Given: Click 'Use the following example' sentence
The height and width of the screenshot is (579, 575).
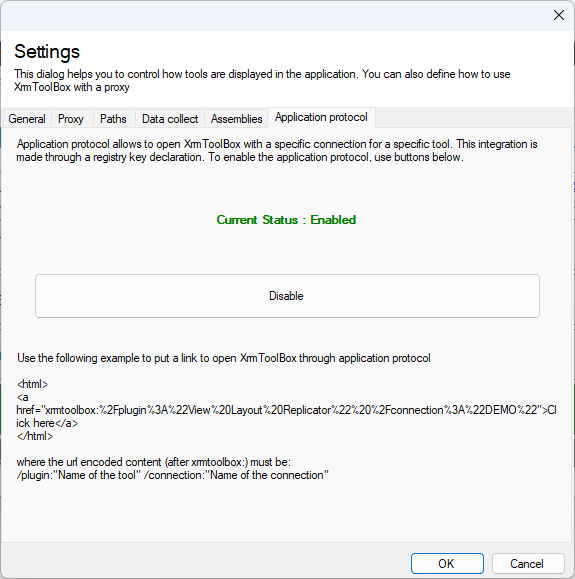Looking at the screenshot, I should click(224, 358).
